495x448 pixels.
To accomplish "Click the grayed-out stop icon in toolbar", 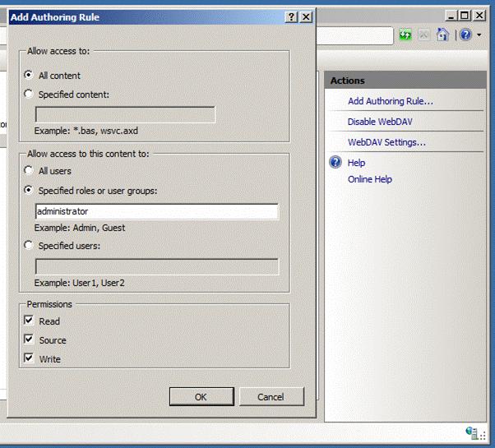I will point(423,35).
